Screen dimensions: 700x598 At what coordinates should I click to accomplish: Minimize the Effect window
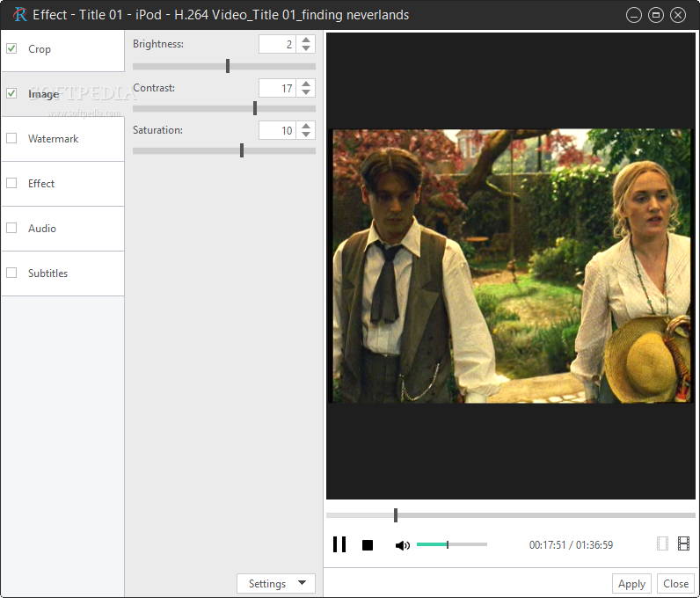pos(633,15)
